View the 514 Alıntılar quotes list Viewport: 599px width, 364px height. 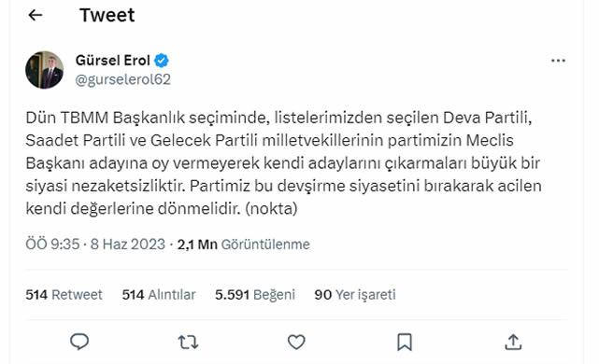[159, 295]
